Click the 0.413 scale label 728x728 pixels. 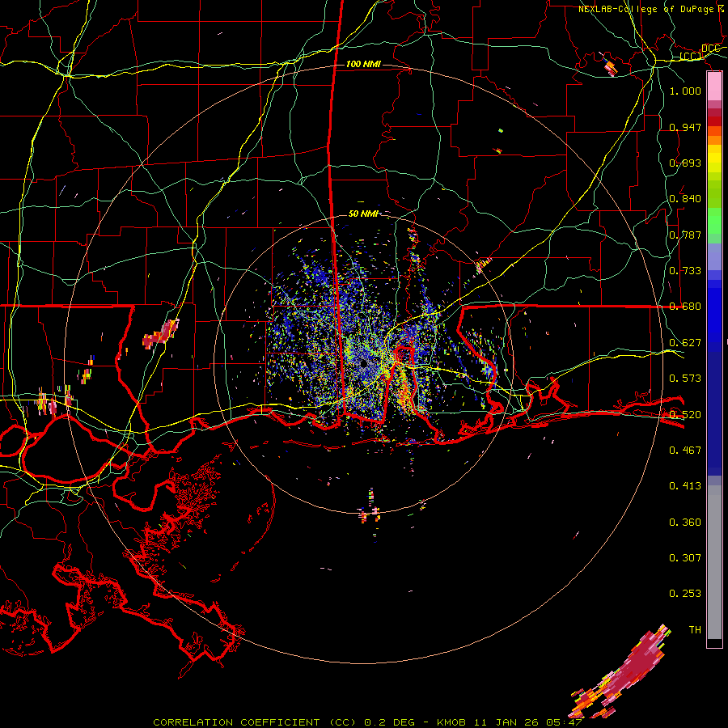coord(685,485)
